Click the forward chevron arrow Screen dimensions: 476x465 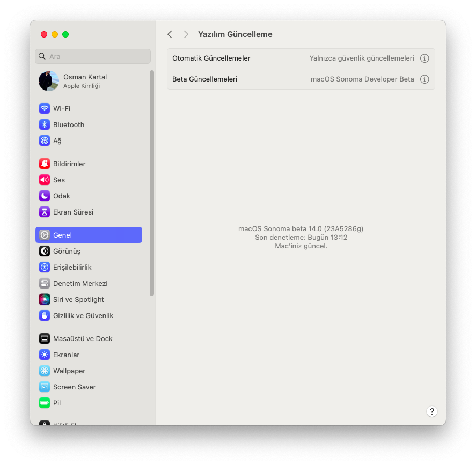[x=186, y=34]
